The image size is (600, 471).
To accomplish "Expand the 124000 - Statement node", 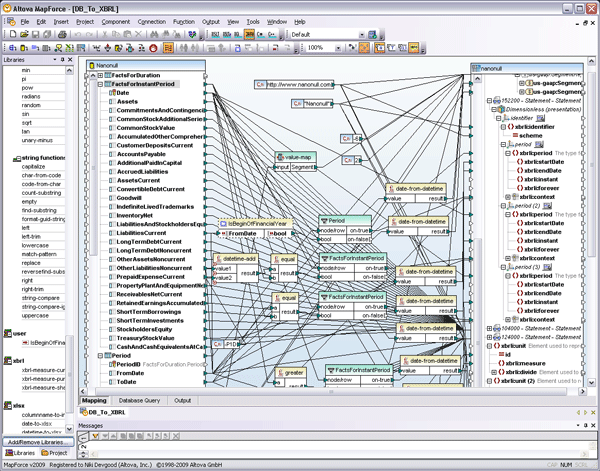I will click(x=489, y=337).
